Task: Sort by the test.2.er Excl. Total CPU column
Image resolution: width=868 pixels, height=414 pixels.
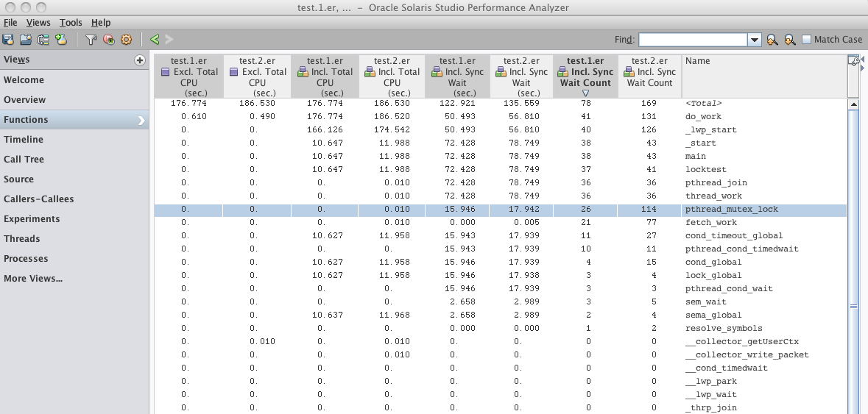Action: tap(258, 76)
